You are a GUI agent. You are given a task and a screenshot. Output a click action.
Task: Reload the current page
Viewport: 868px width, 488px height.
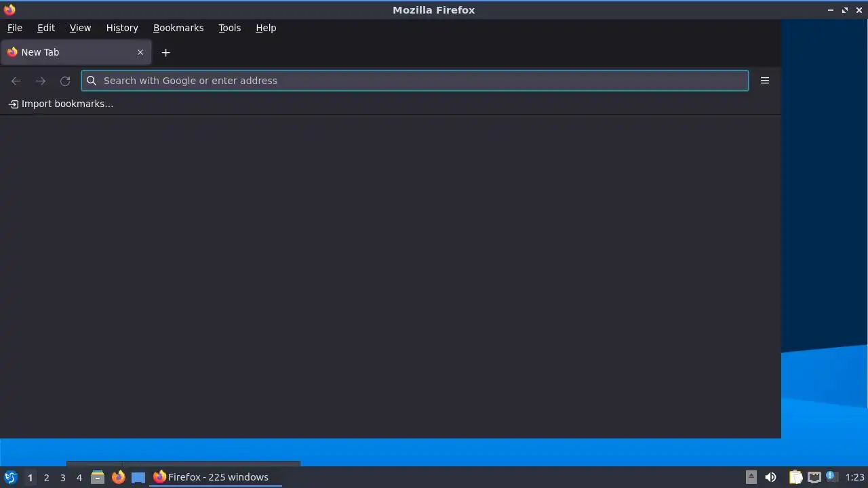click(65, 81)
